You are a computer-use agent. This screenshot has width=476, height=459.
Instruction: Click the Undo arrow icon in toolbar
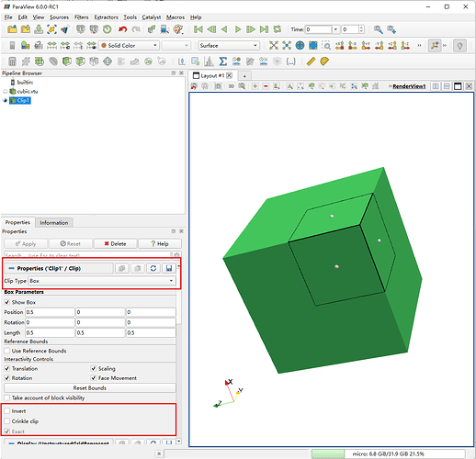(x=123, y=29)
